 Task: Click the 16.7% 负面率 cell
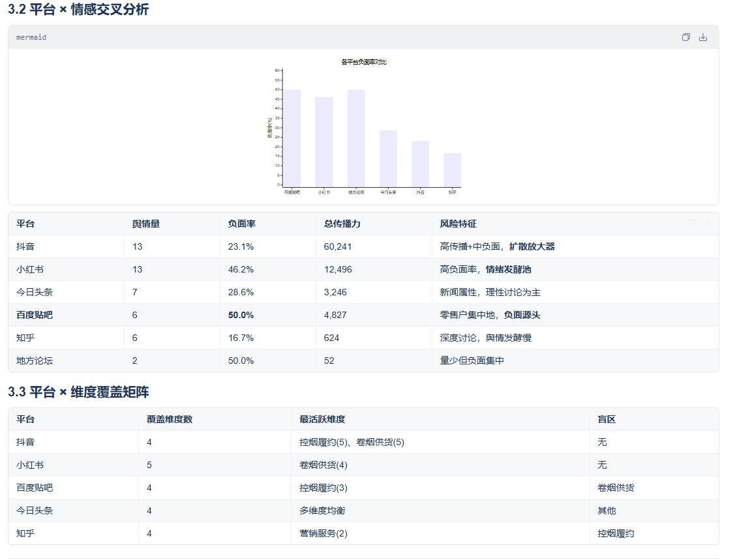coord(241,338)
